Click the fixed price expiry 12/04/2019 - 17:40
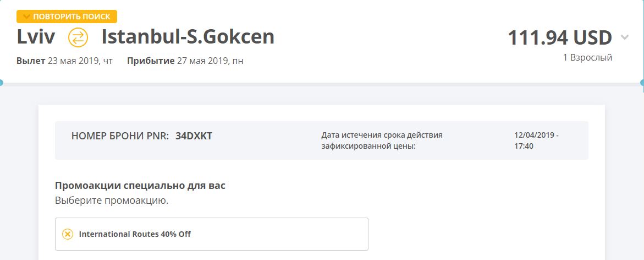 536,140
